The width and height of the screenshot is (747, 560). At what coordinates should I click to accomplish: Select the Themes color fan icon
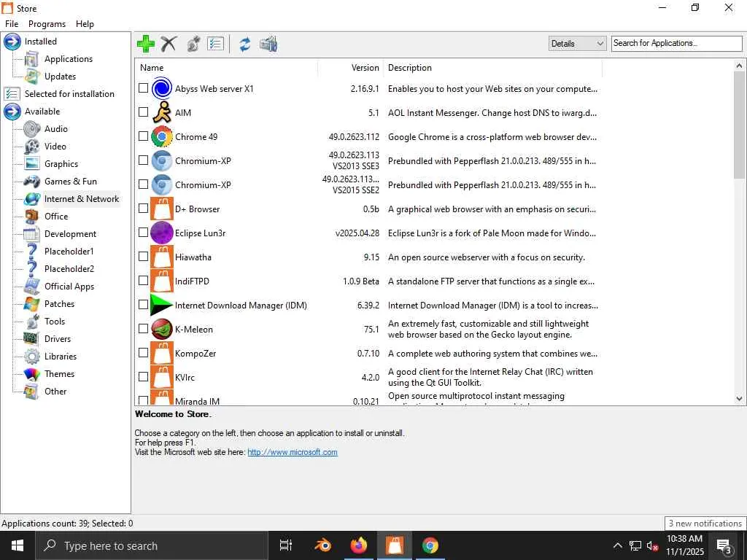click(x=32, y=374)
